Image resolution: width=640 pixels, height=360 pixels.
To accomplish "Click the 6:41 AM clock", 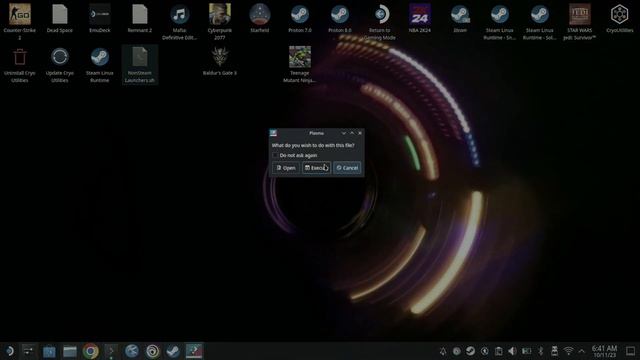I will (604, 348).
